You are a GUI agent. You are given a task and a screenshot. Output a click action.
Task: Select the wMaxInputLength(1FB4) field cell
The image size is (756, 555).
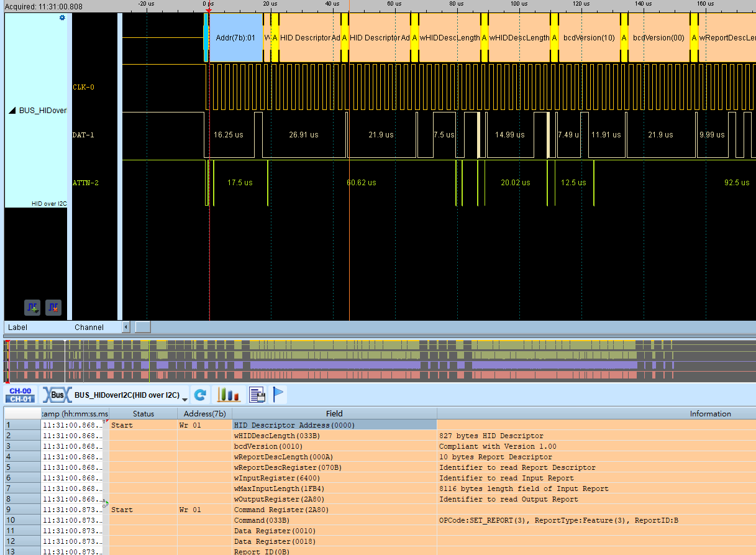[334, 488]
